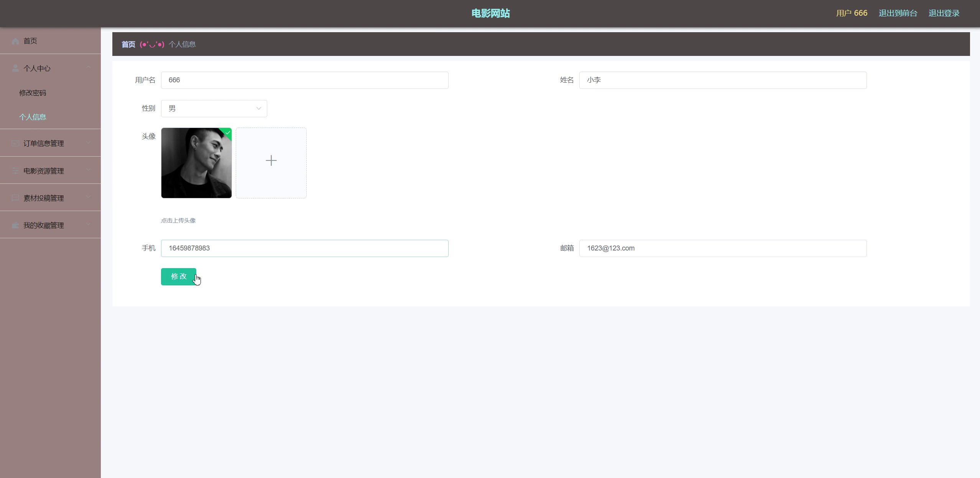
Task: Click the green checkmark on avatar photo
Action: [x=228, y=133]
